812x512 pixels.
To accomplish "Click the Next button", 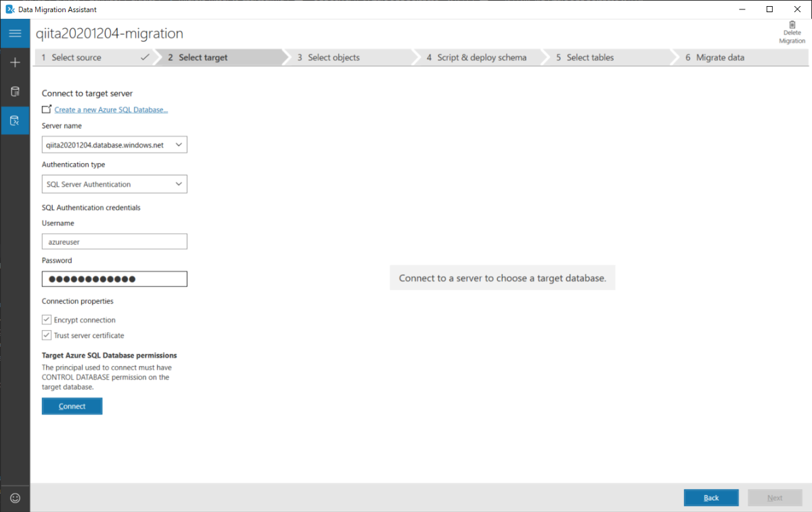I will point(775,498).
